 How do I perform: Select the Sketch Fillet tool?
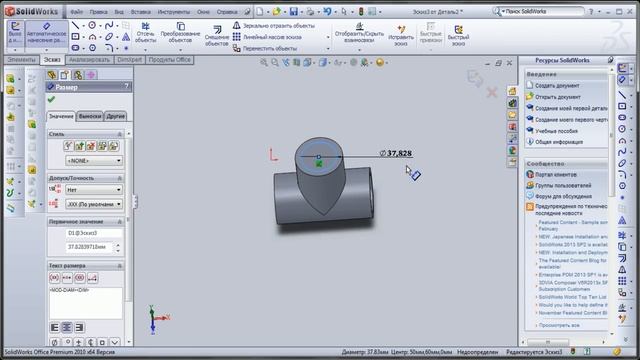click(x=109, y=48)
